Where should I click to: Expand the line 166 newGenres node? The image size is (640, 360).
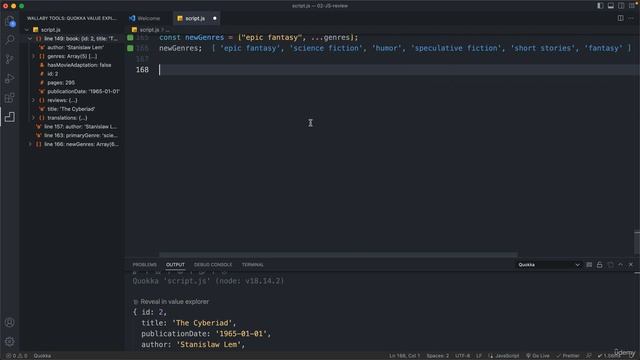pyautogui.click(x=30, y=144)
